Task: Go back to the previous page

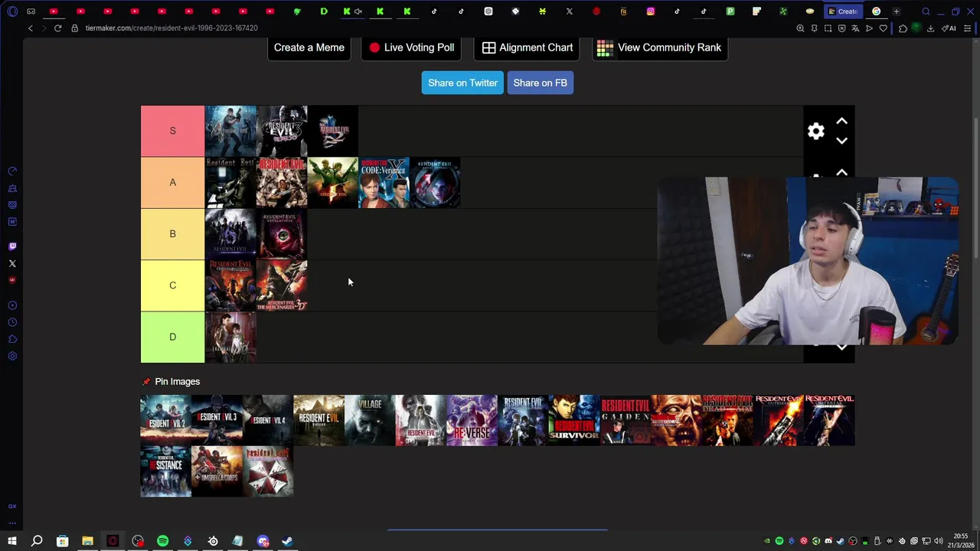Action: [31, 28]
